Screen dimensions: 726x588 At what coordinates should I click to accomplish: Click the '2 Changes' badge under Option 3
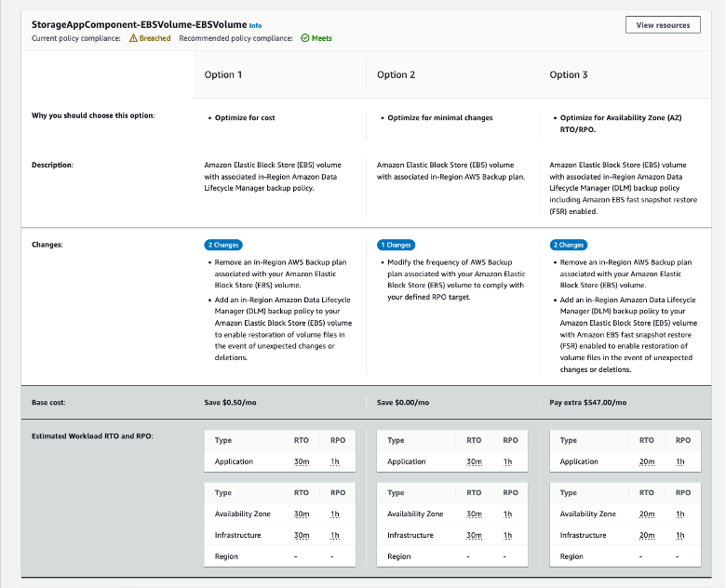[569, 245]
